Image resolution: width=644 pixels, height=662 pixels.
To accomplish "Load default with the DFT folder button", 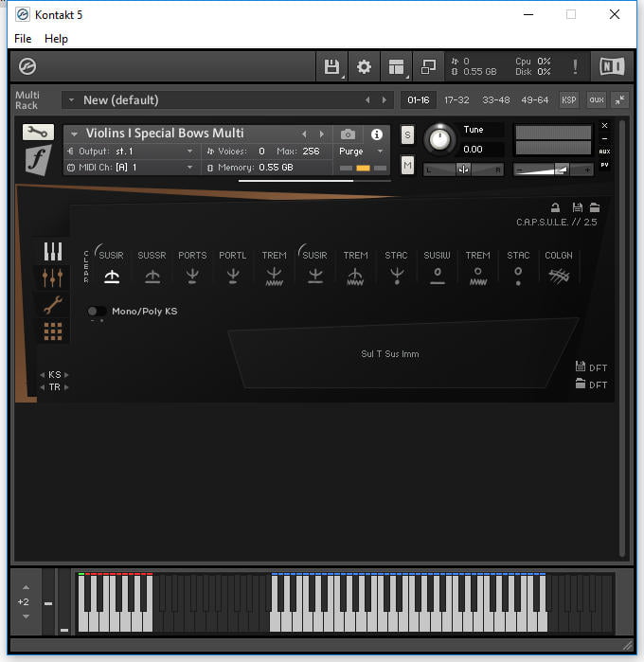I will (591, 385).
